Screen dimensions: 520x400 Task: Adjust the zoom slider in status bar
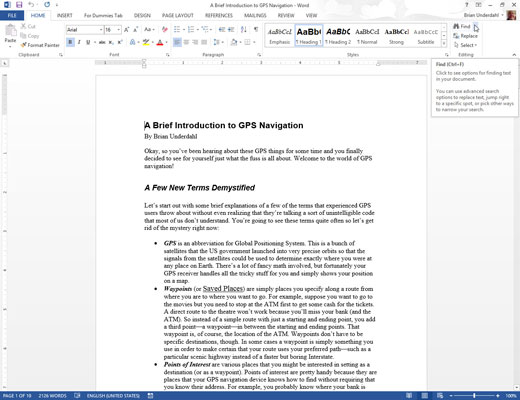474,396
